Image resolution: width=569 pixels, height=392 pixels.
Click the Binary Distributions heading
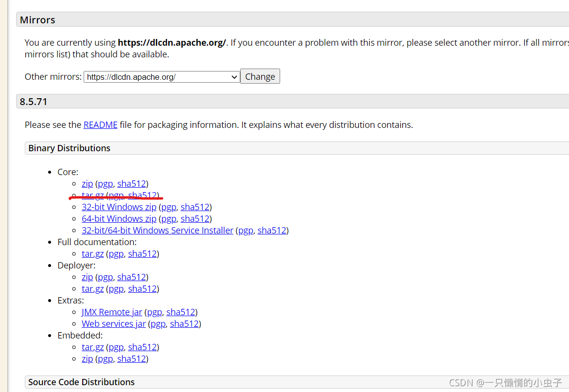(x=70, y=148)
